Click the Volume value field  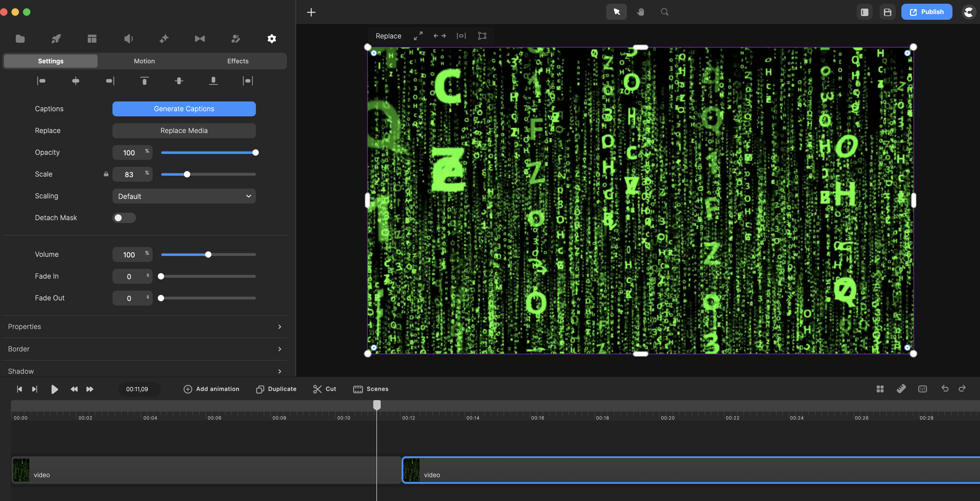tap(132, 255)
